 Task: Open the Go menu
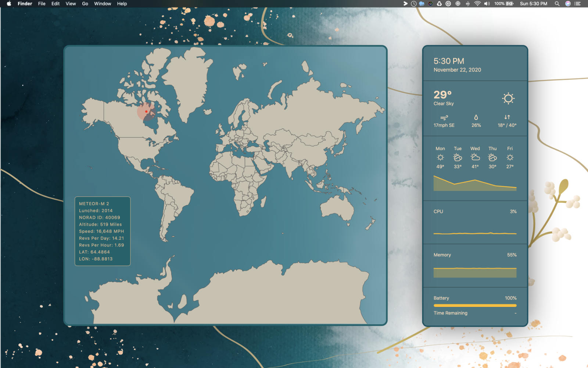tap(85, 4)
